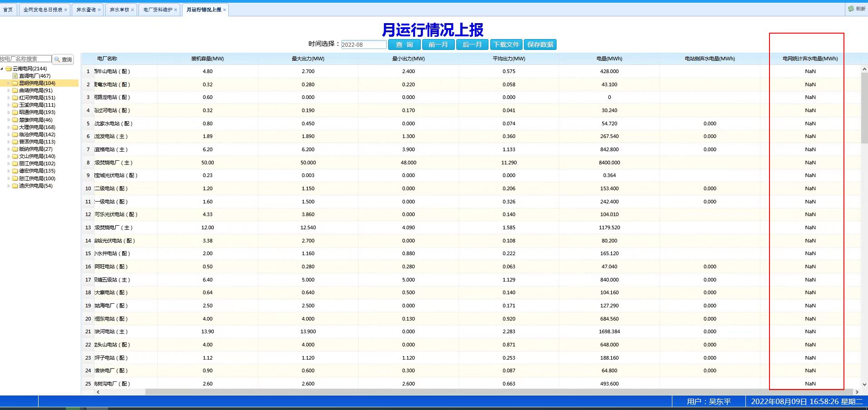Click the horizontal scrollbar thumb

click(x=499, y=392)
